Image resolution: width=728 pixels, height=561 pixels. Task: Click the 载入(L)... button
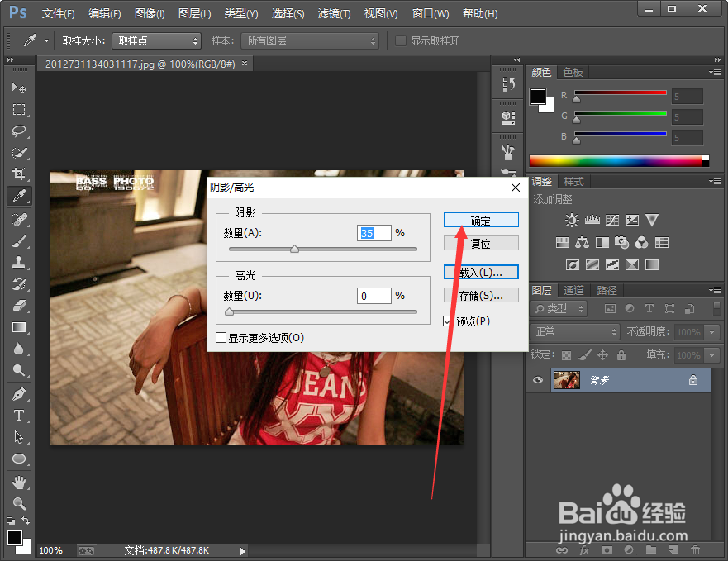pos(481,272)
